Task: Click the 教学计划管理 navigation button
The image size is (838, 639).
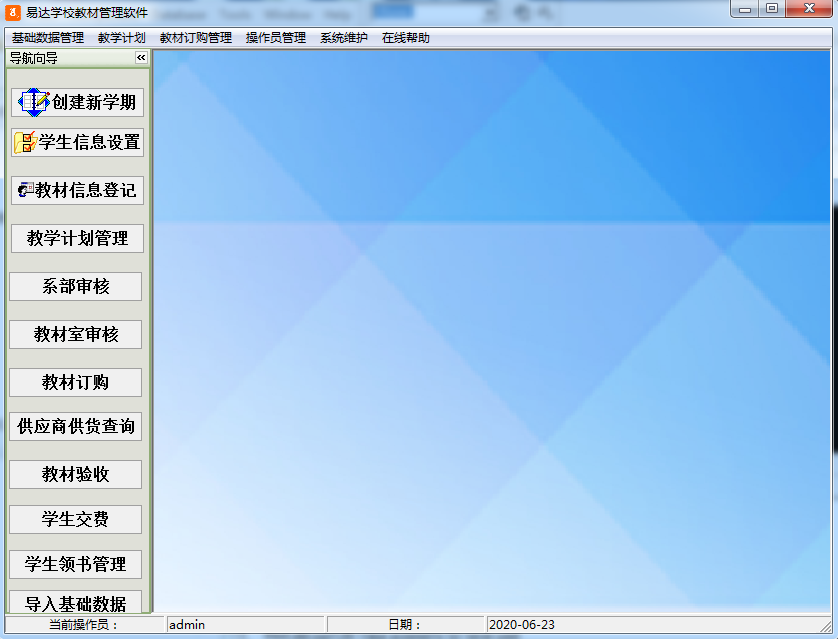Action: click(76, 238)
